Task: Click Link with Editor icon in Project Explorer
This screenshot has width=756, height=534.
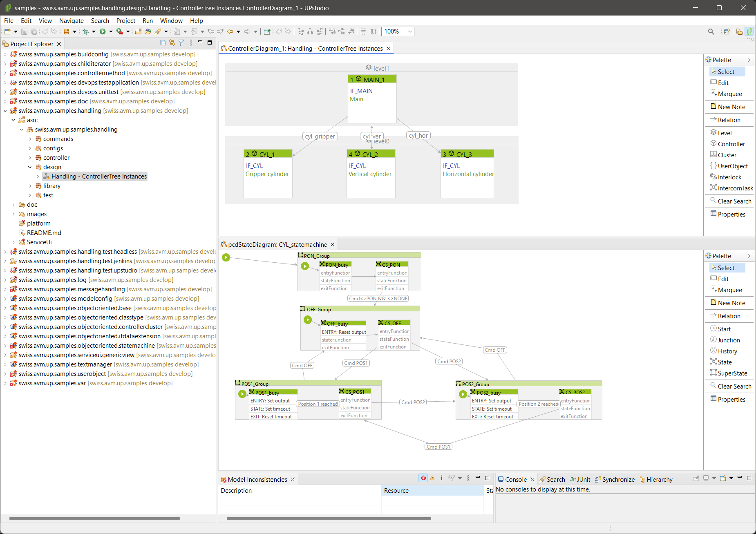Action: point(172,43)
